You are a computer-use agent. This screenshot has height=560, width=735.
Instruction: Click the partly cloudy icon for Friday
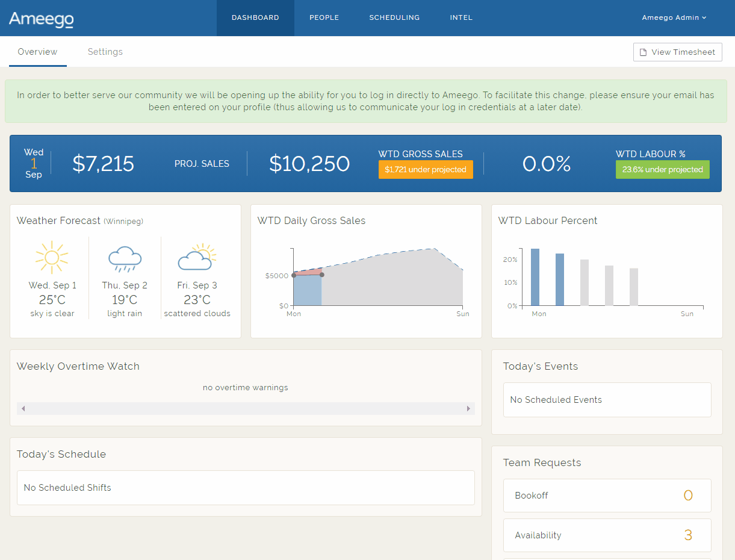197,258
